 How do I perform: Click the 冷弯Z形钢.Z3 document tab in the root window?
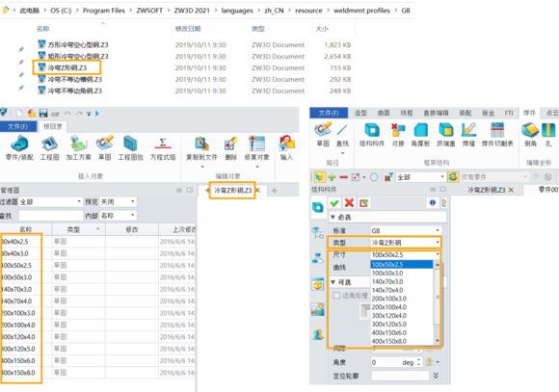[x=232, y=191]
